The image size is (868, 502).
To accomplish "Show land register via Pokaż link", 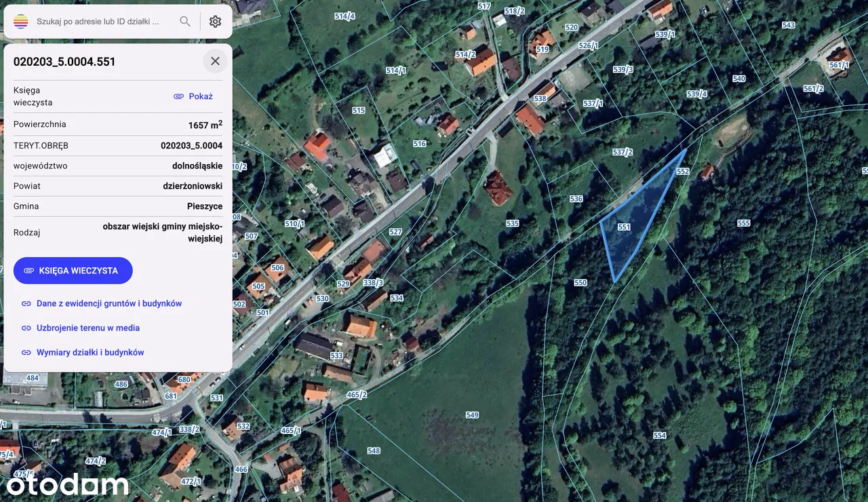I will 193,96.
